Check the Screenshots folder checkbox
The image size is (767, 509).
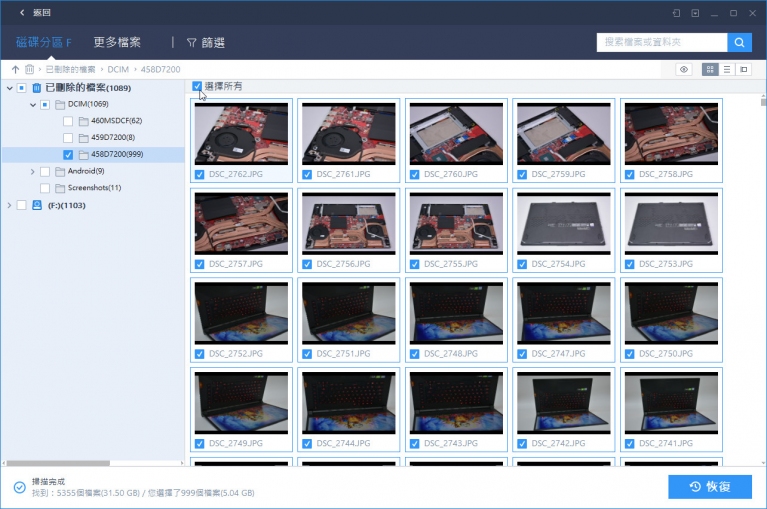tap(45, 188)
